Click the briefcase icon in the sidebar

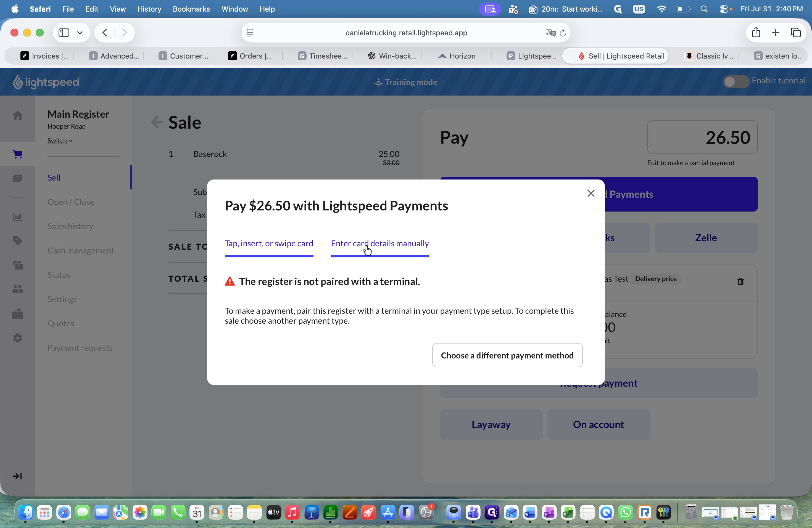coord(17,314)
